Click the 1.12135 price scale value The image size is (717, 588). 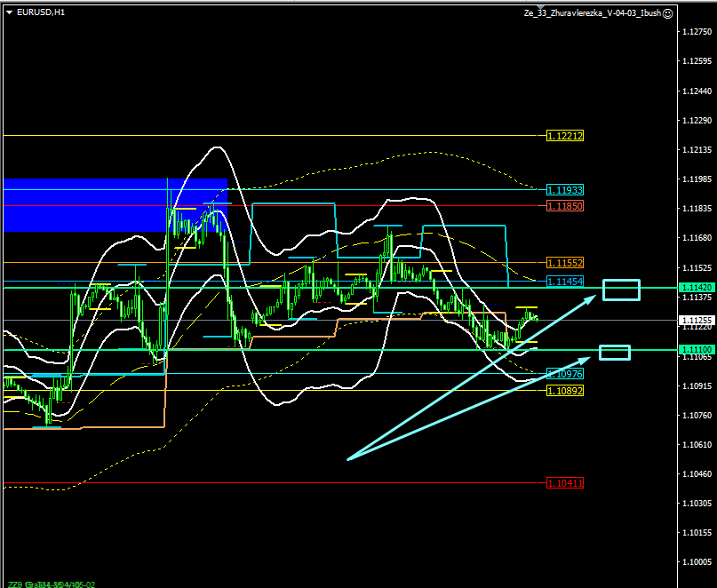697,150
